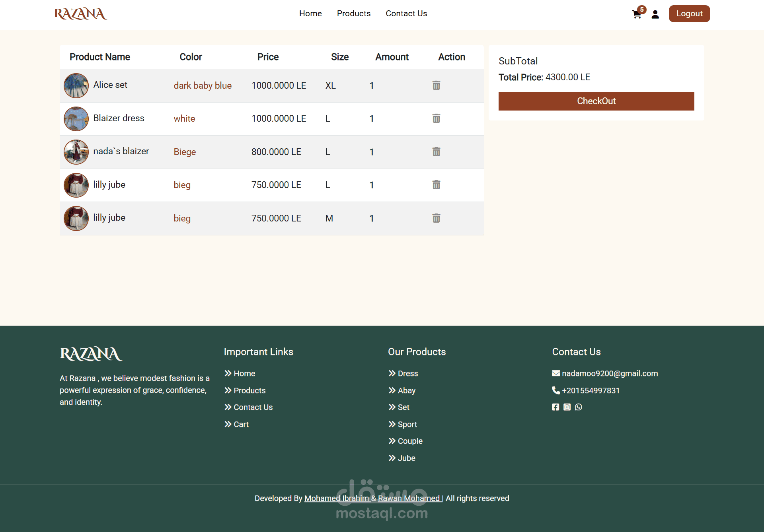Remove the size L lilly jube item
Image resolution: width=764 pixels, height=532 pixels.
click(x=436, y=185)
